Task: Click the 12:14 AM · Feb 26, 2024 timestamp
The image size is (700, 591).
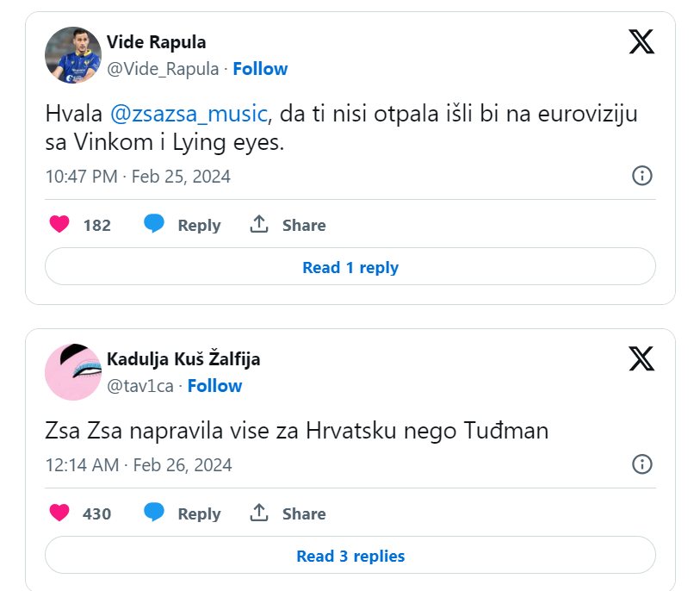Action: tap(139, 465)
